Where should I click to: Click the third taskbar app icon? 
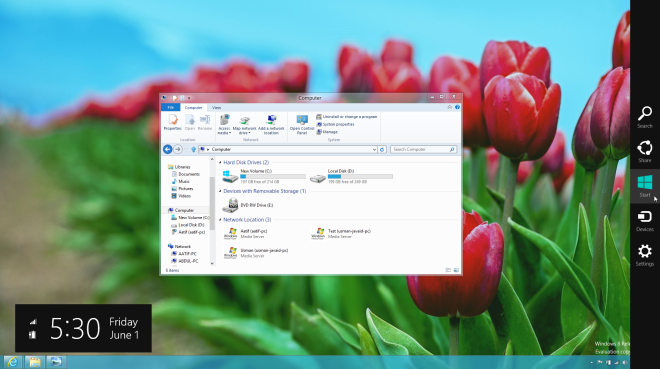pyautogui.click(x=56, y=362)
